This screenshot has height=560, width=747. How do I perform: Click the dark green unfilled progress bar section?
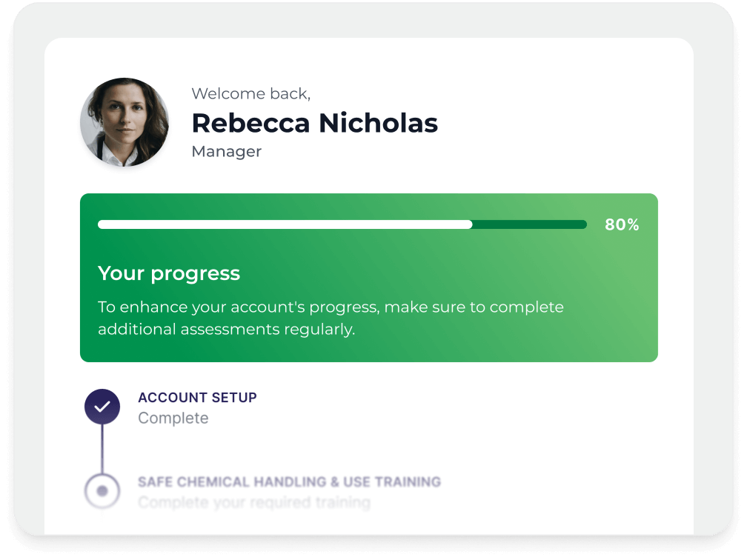[529, 224]
